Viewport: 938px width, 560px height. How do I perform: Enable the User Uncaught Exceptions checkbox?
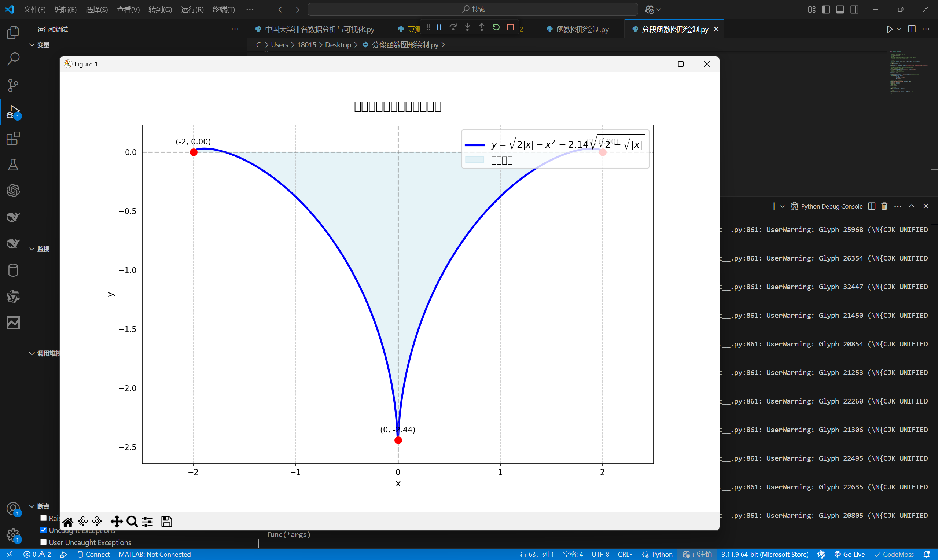tap(44, 542)
